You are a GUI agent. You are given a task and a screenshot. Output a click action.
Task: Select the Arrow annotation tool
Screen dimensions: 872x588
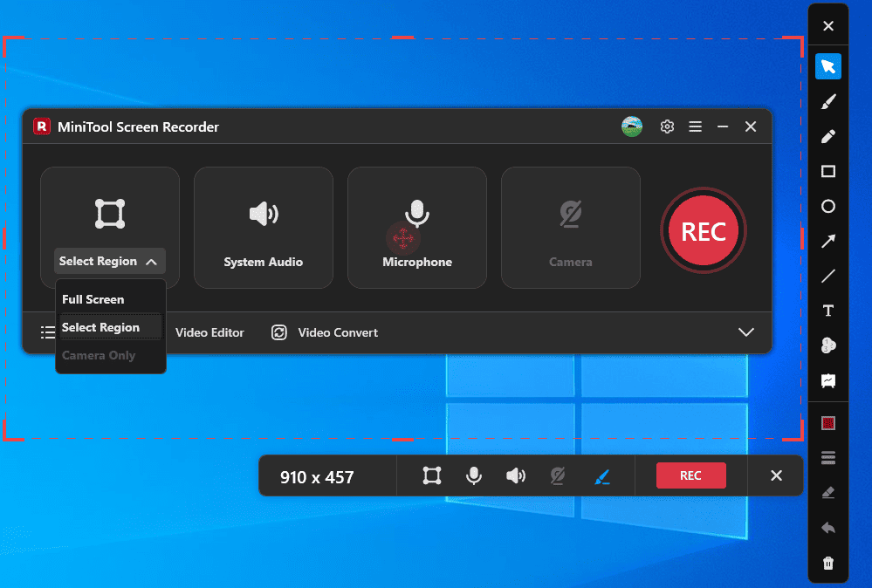pyautogui.click(x=827, y=241)
